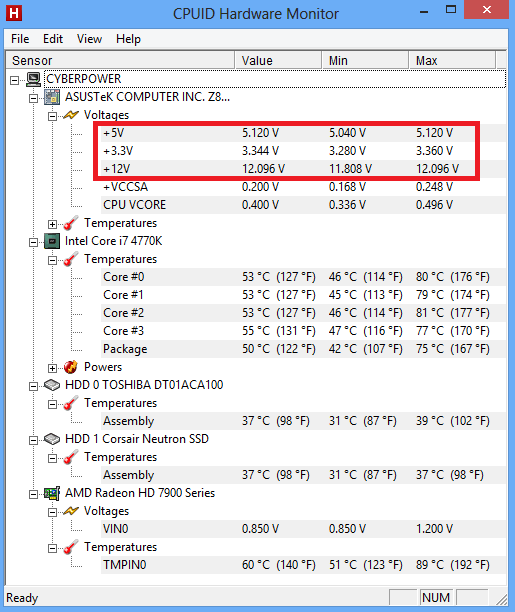Select the +12V voltage row

[303, 169]
